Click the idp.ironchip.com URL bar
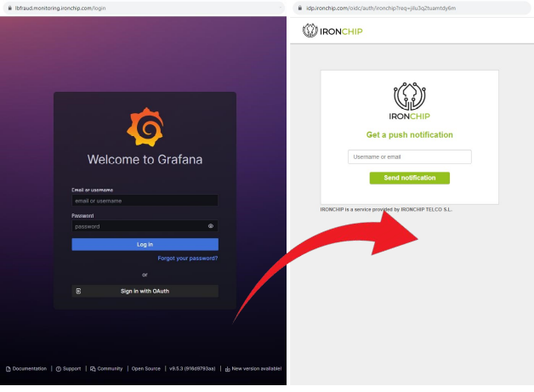Image resolution: width=534 pixels, height=392 pixels. [x=412, y=9]
